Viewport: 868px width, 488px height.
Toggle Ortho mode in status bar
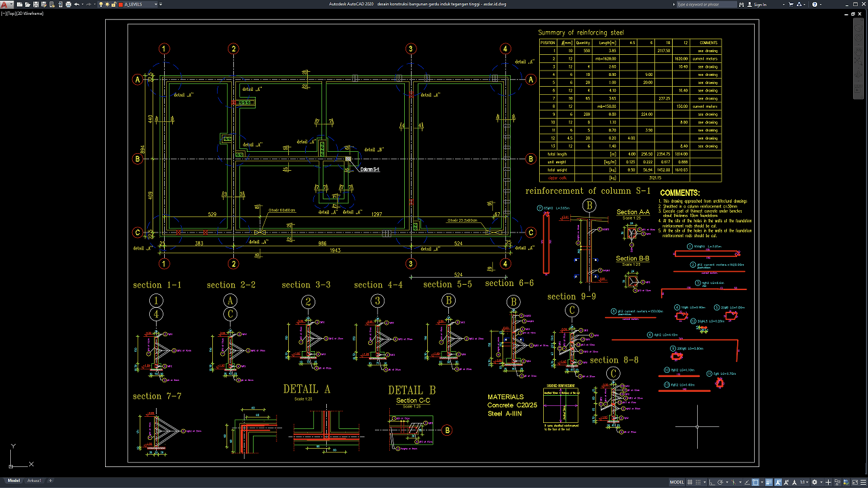click(711, 482)
